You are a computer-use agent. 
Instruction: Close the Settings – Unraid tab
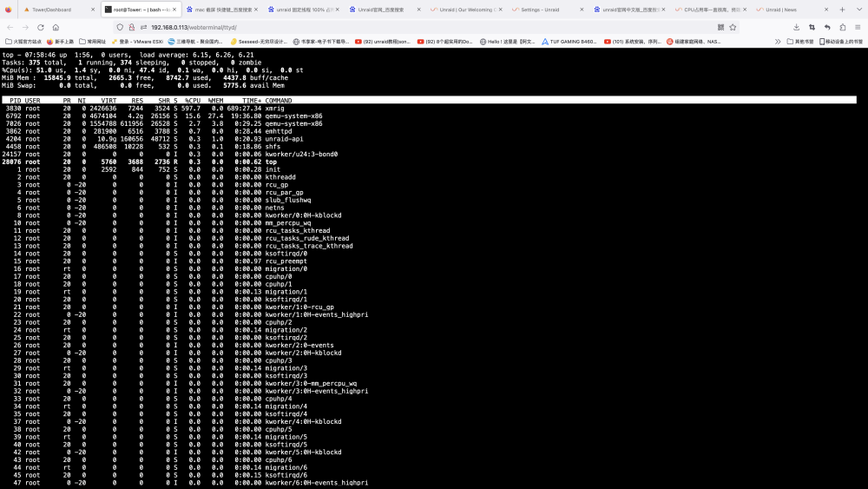(582, 10)
